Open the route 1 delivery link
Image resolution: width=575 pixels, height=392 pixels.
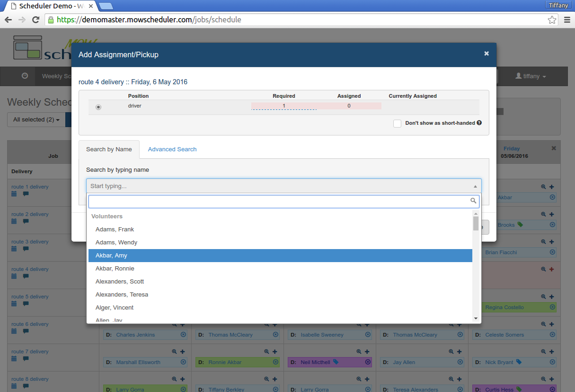30,187
